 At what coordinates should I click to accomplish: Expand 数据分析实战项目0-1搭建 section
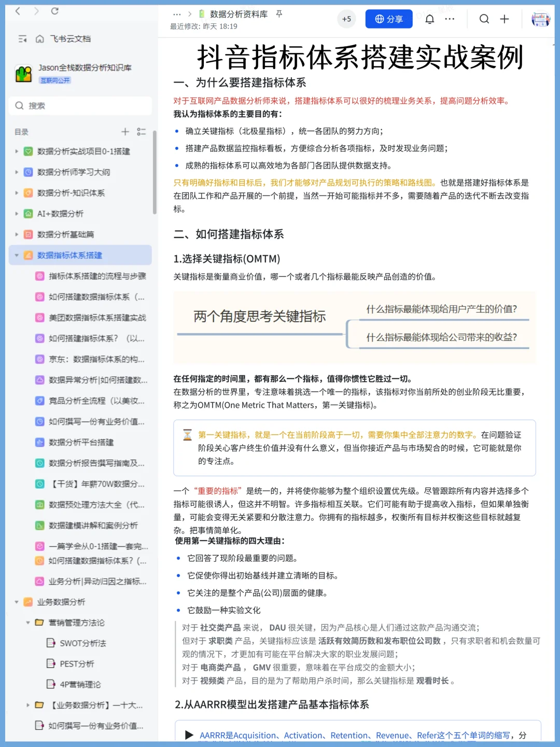click(x=16, y=151)
